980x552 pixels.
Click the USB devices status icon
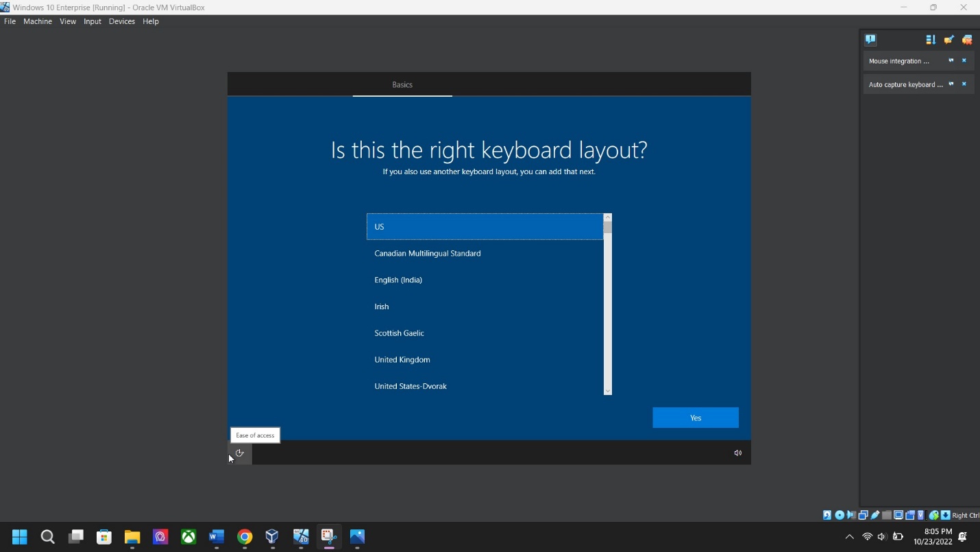(x=875, y=515)
